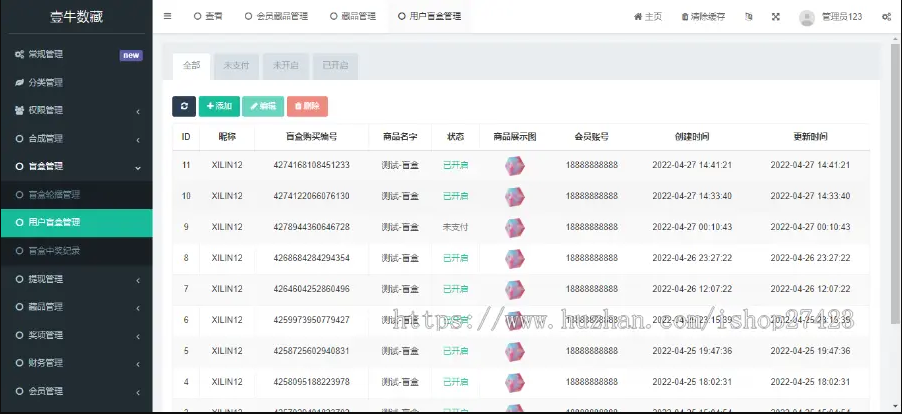The height and width of the screenshot is (414, 902).
Task: Switch to the 查看 top tab
Action: pos(208,17)
